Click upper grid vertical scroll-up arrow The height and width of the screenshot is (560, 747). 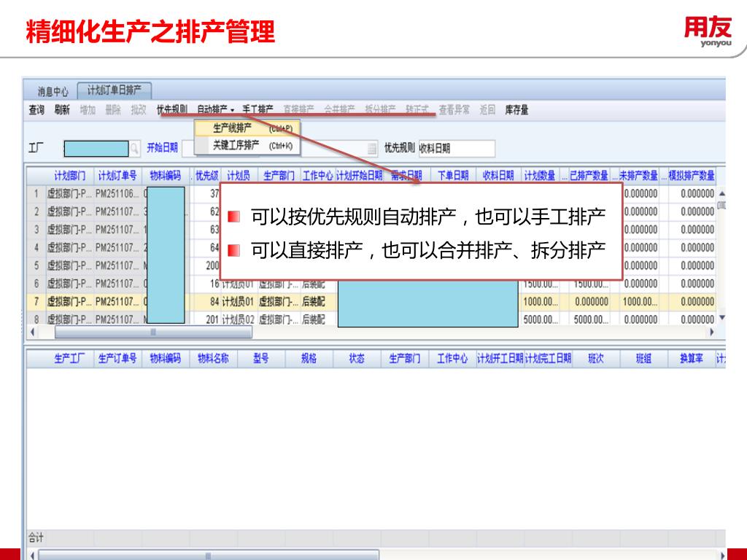[721, 194]
